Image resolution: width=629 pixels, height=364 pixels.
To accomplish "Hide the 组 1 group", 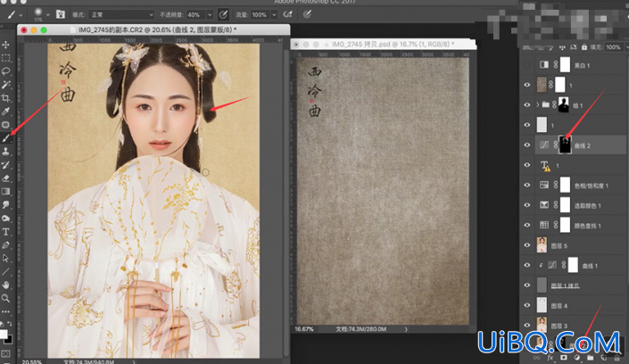I will [527, 104].
